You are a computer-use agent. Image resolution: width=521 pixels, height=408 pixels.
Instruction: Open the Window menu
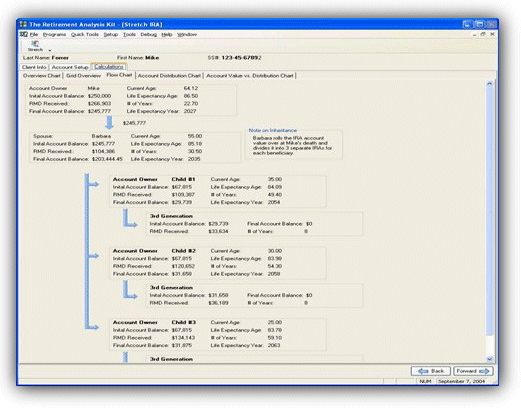(x=187, y=34)
